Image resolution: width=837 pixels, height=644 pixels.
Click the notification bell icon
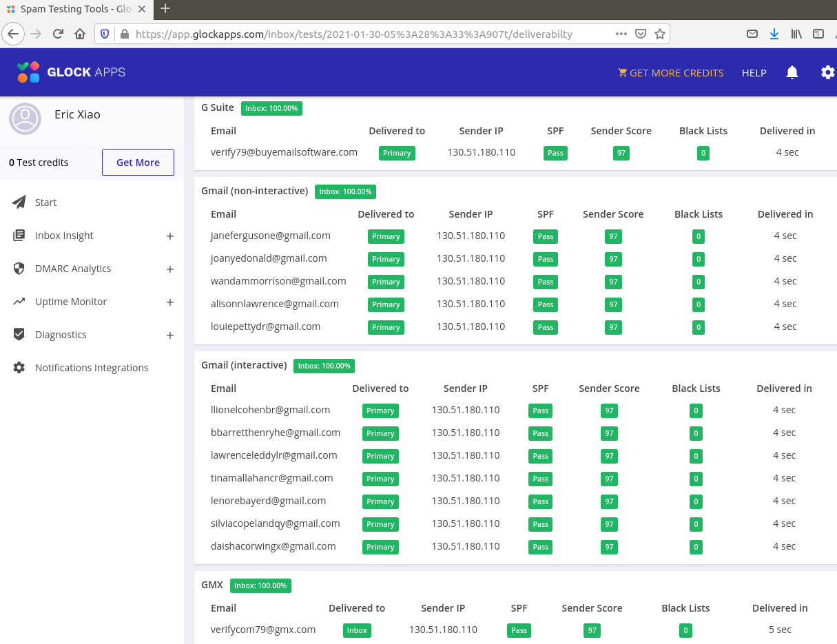point(792,72)
